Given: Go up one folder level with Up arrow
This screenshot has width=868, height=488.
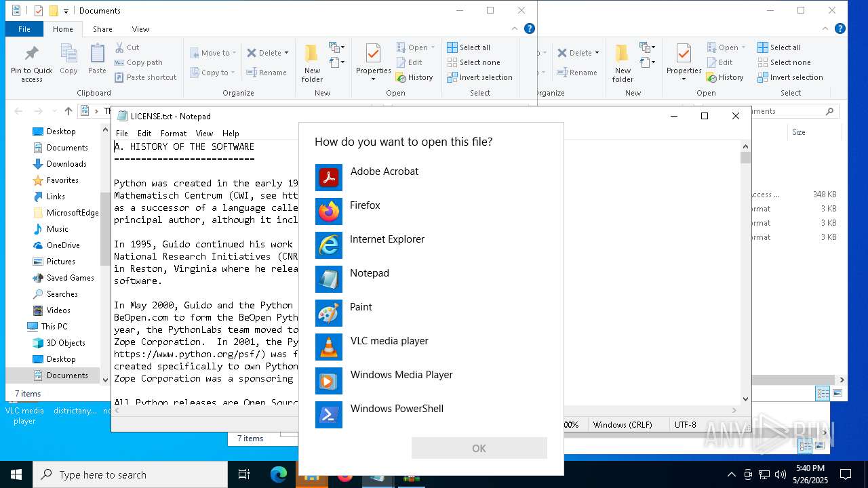Looking at the screenshot, I should click(x=68, y=111).
